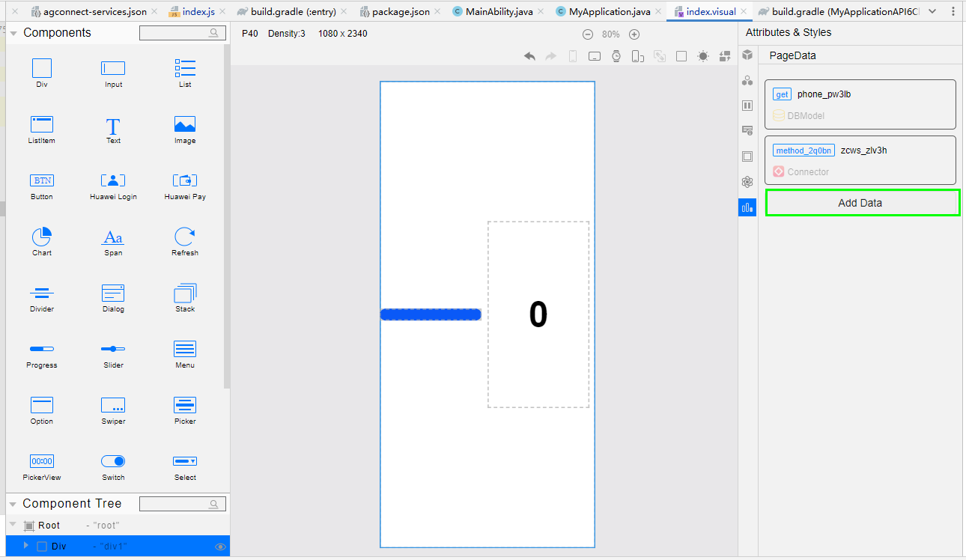966x560 pixels.
Task: Pick the Chart component
Action: pos(42,242)
